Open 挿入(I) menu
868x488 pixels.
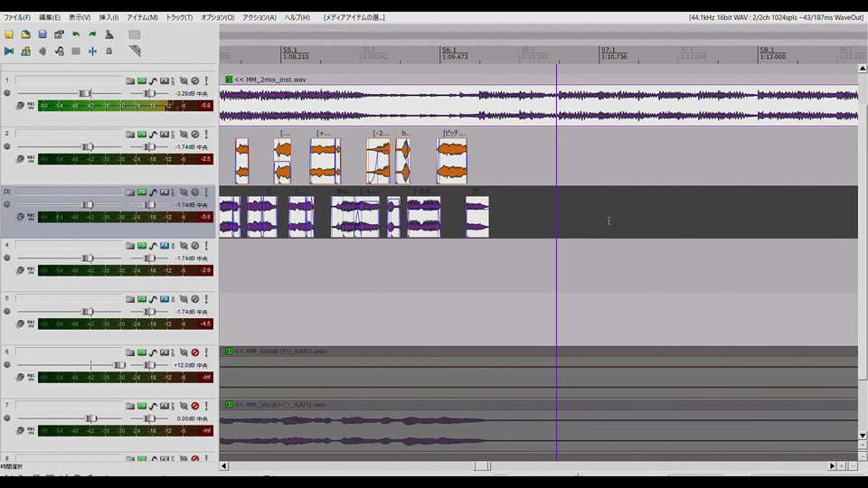(108, 18)
